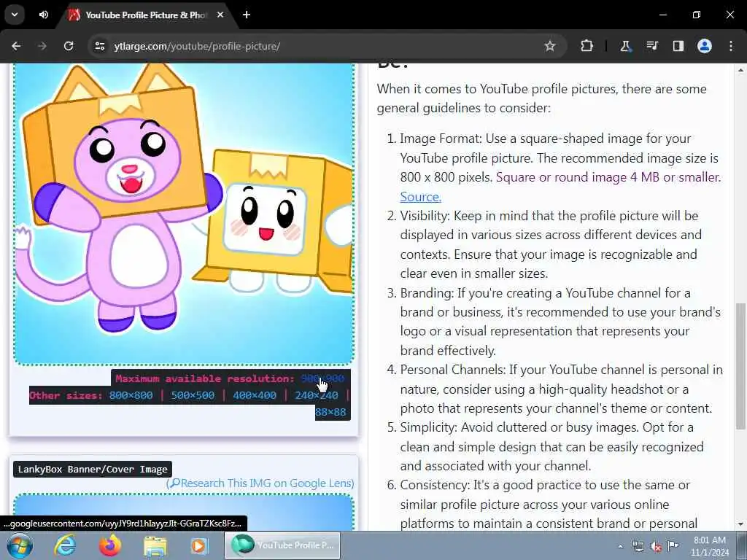Go back to the previous page

[16, 46]
